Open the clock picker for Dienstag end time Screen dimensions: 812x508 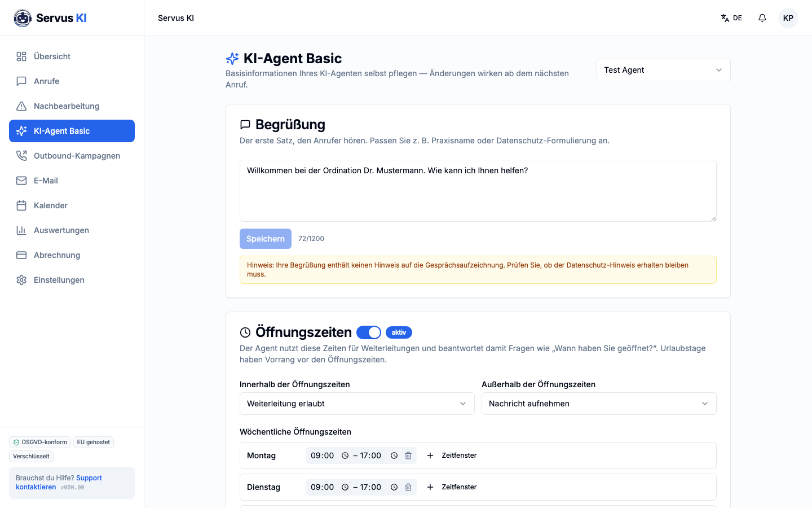click(394, 487)
